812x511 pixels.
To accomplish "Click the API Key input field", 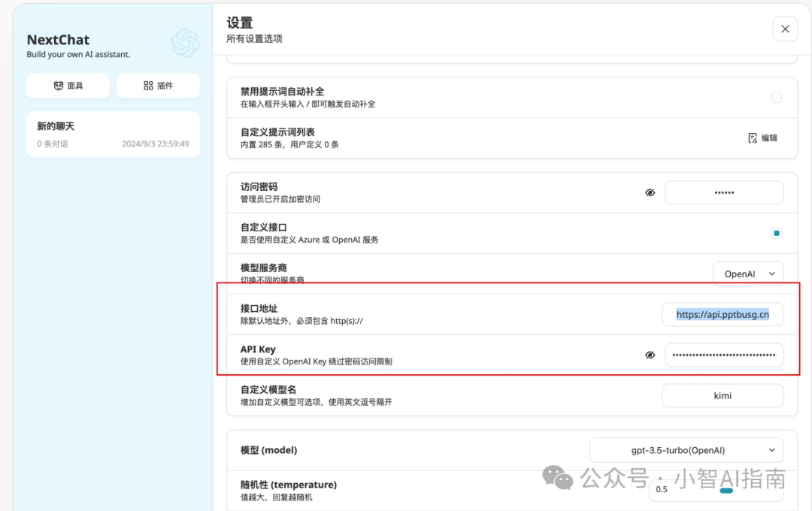I will pos(724,355).
